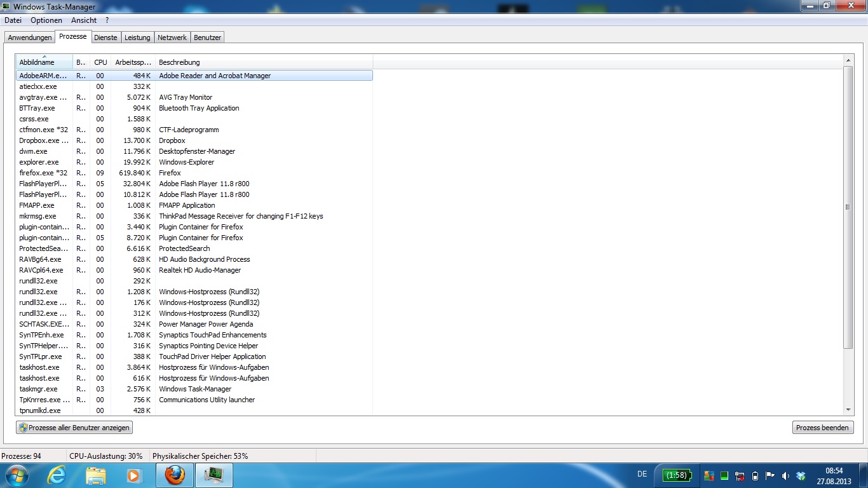Viewport: 868px width, 488px height.
Task: Switch to the Dienste tab
Action: click(x=105, y=37)
